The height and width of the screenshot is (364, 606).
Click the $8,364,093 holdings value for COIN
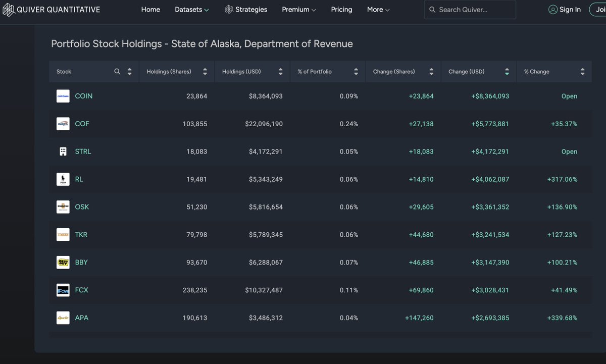pos(266,96)
